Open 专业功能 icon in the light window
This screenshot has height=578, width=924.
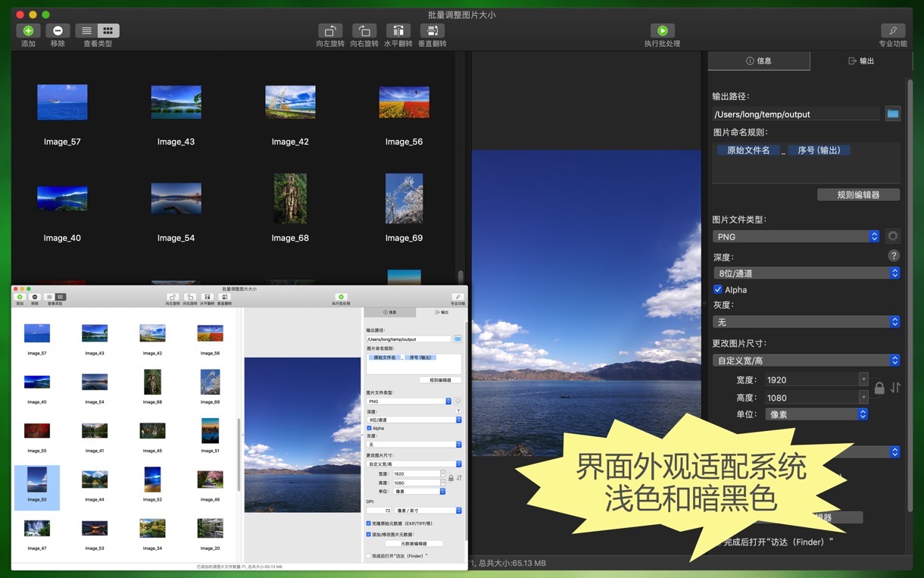pos(457,297)
